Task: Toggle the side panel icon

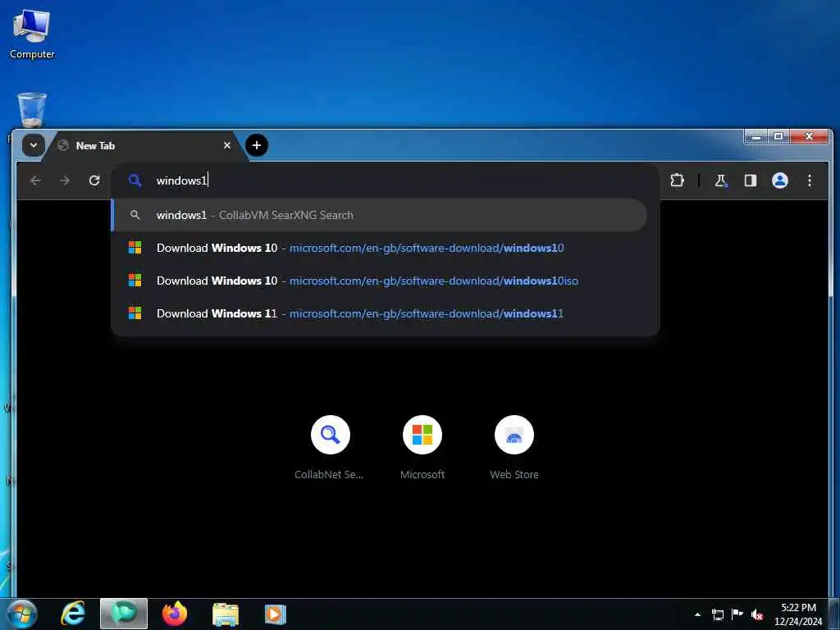Action: tap(751, 180)
